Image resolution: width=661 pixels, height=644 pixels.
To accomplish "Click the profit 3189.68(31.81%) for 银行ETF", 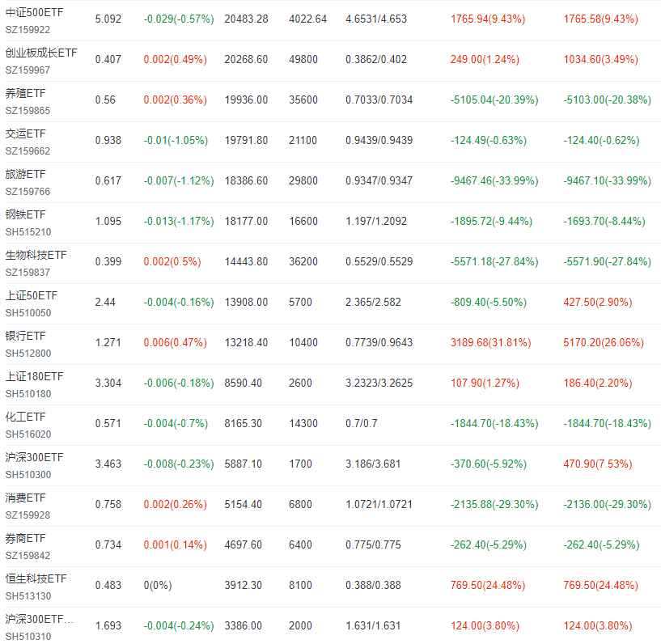I will (x=490, y=343).
